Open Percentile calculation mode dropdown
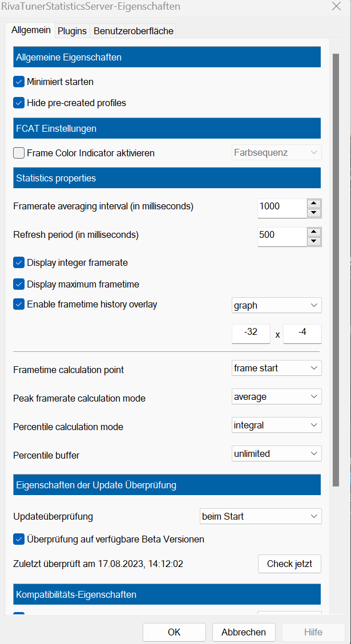The width and height of the screenshot is (351, 644). tap(277, 425)
